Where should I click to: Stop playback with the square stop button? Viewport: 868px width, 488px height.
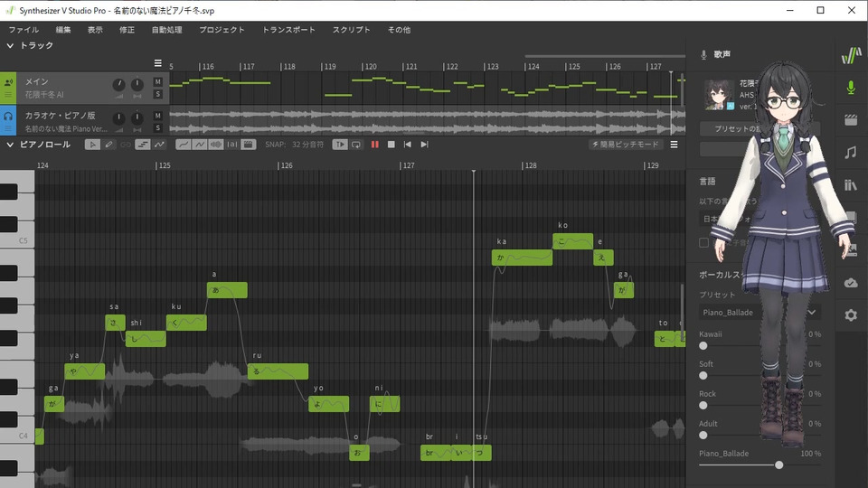(x=392, y=145)
